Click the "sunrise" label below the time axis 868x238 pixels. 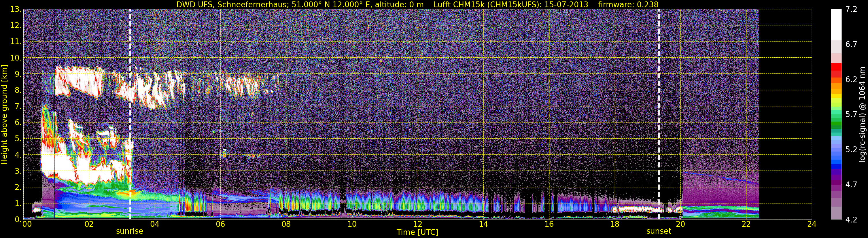130,231
